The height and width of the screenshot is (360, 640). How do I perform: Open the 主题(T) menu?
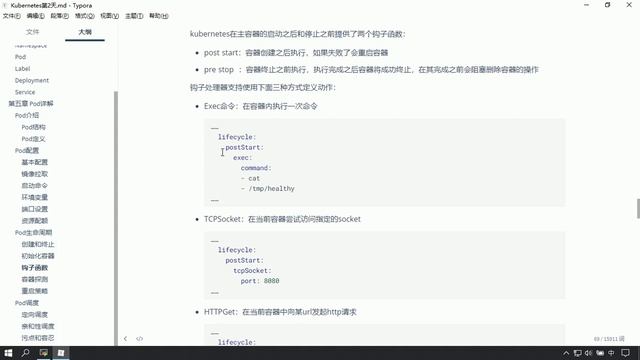(134, 16)
